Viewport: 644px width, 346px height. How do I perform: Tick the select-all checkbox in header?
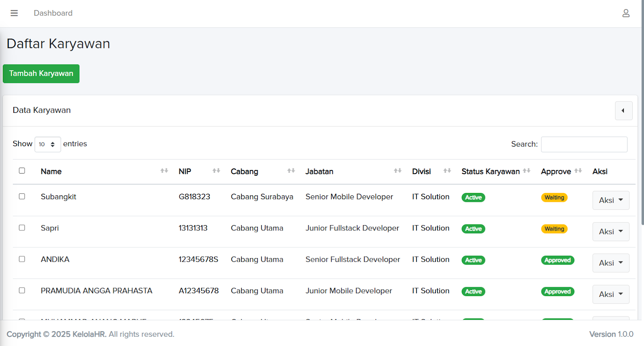[x=22, y=171]
